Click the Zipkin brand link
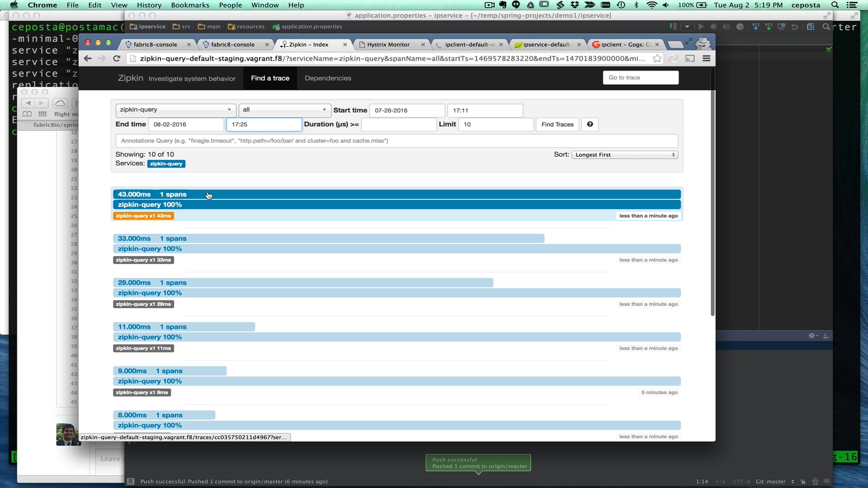The width and height of the screenshot is (868, 488). coord(130,78)
